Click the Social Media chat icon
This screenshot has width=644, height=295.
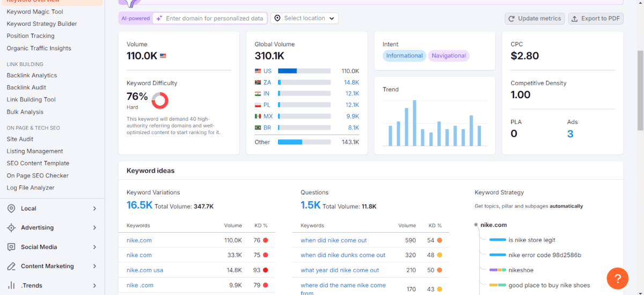coord(11,247)
